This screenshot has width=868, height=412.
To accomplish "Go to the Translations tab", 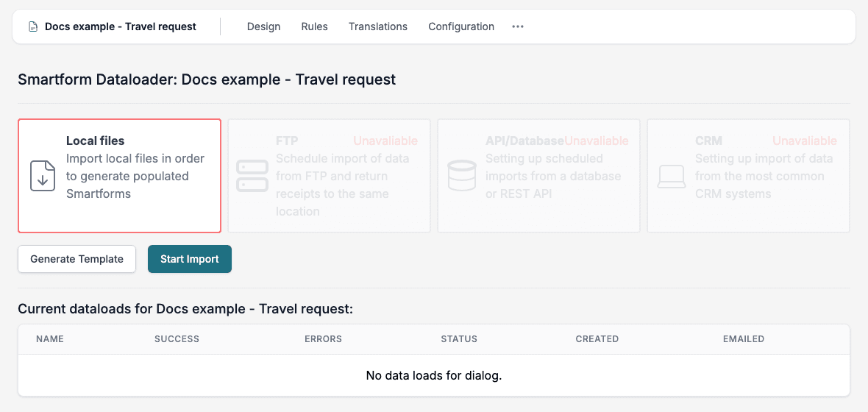I will click(x=378, y=26).
